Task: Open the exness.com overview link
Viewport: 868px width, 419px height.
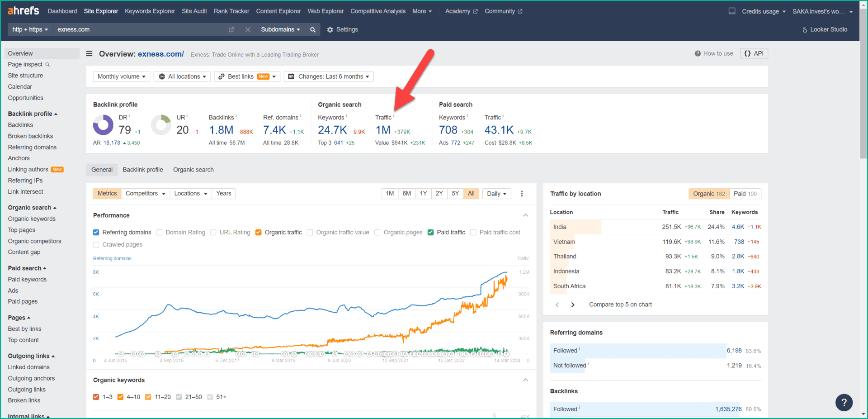Action: click(160, 53)
